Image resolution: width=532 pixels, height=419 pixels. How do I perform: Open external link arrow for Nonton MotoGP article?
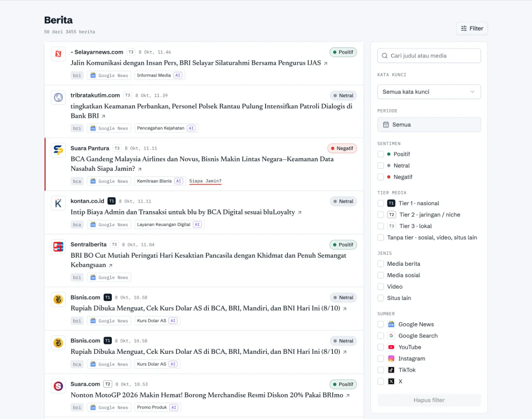click(x=348, y=395)
